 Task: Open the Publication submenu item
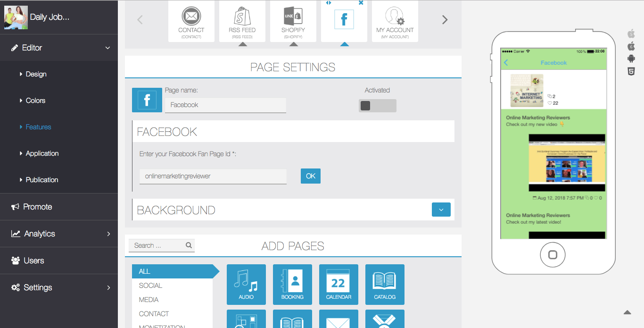click(x=42, y=180)
